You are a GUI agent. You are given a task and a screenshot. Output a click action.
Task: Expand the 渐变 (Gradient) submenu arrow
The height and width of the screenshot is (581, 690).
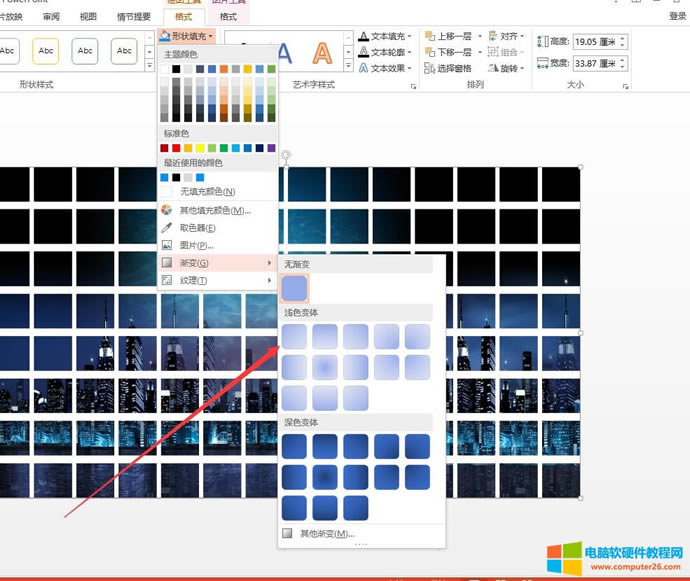[x=270, y=263]
